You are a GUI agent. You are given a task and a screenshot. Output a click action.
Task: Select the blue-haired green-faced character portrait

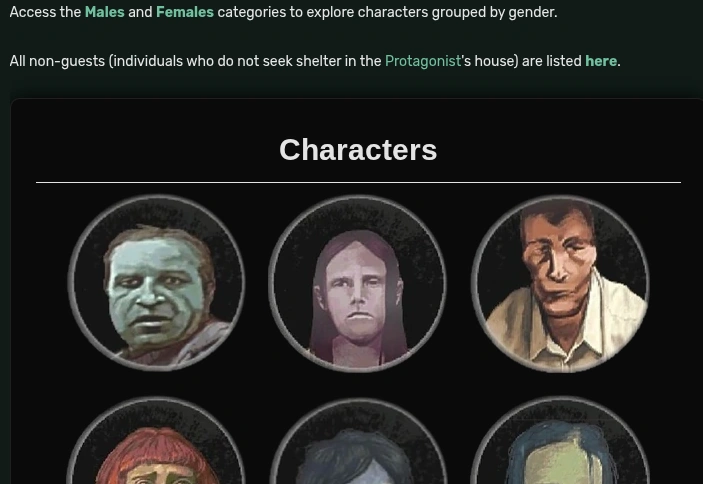(x=560, y=441)
